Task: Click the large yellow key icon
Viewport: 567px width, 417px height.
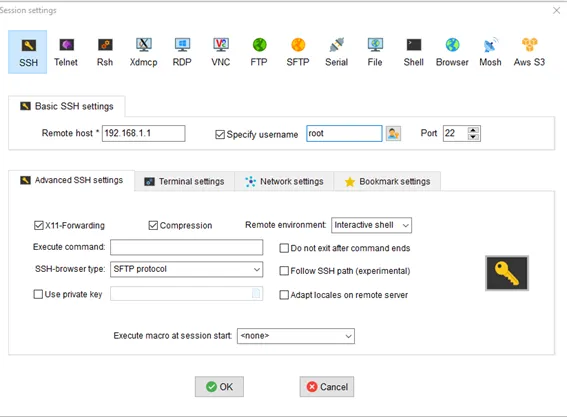Action: (507, 273)
